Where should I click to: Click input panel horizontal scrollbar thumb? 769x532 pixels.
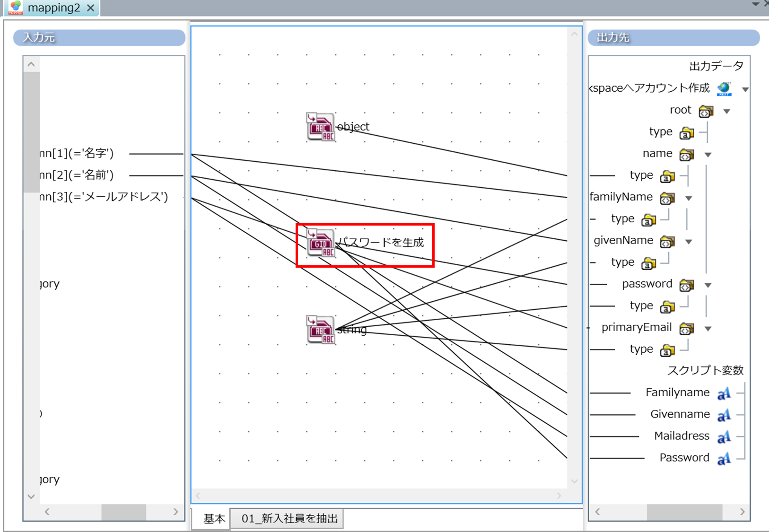[x=123, y=512]
